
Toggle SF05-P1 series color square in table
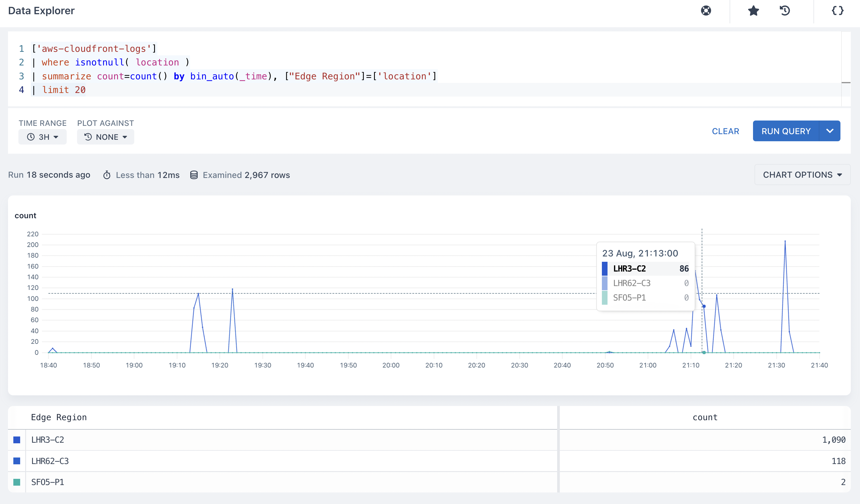(x=17, y=482)
